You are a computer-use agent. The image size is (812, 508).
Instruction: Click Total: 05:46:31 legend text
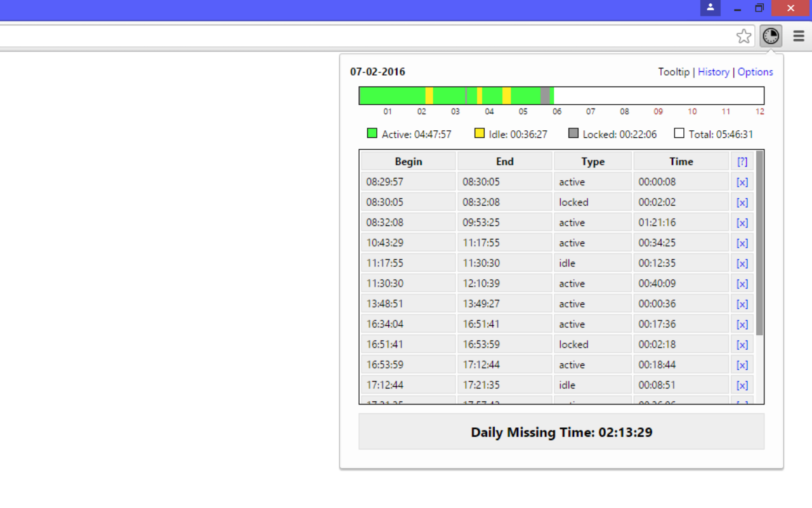(x=721, y=135)
